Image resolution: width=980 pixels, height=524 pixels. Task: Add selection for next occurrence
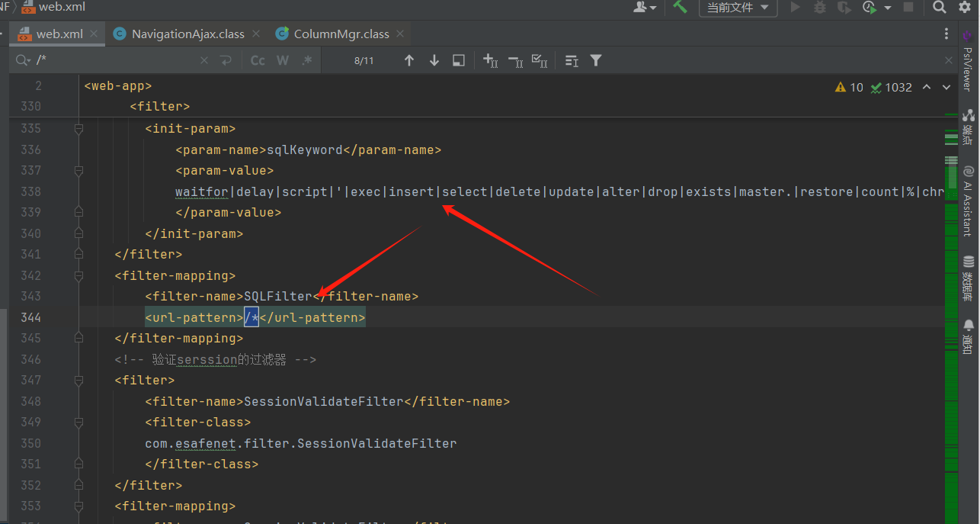[x=490, y=60]
